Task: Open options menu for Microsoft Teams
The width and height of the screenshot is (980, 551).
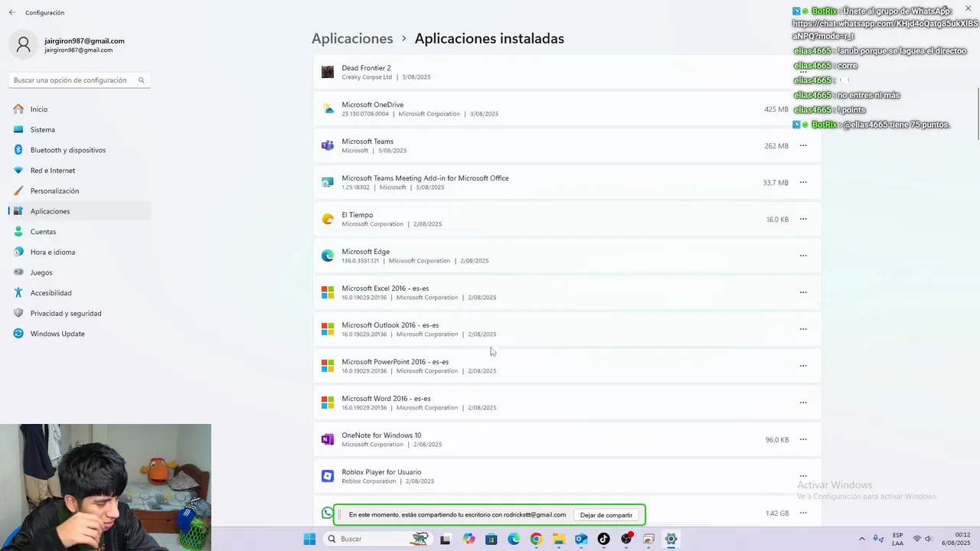Action: coord(803,145)
